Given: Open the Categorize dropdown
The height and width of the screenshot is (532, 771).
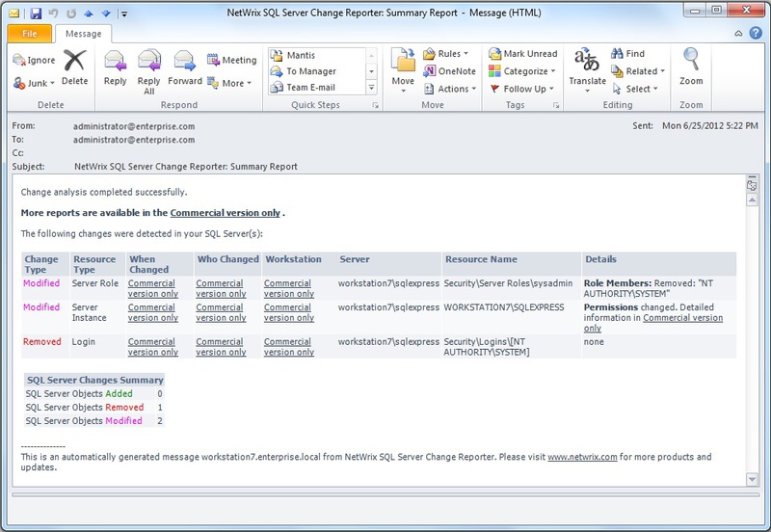Looking at the screenshot, I should click(x=521, y=71).
